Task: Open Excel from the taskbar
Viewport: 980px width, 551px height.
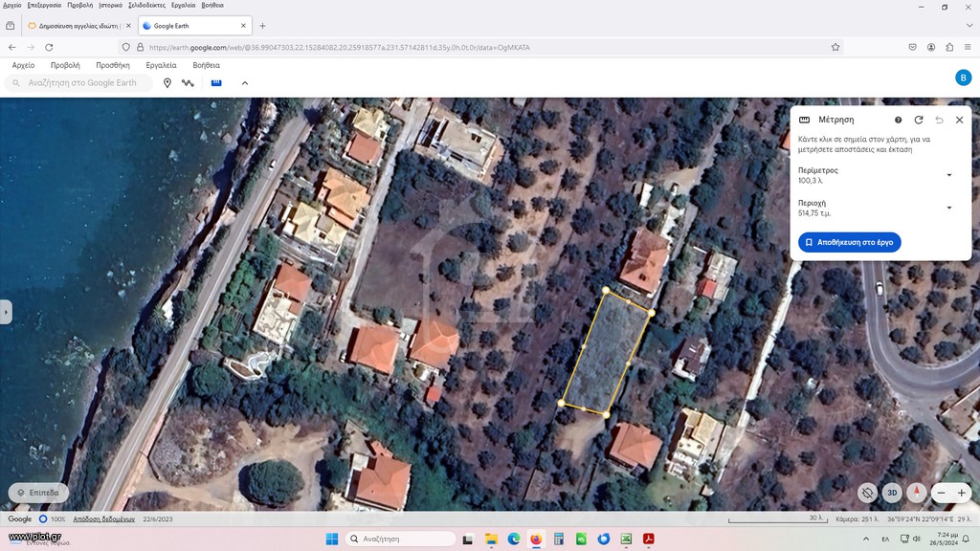Action: (x=626, y=539)
